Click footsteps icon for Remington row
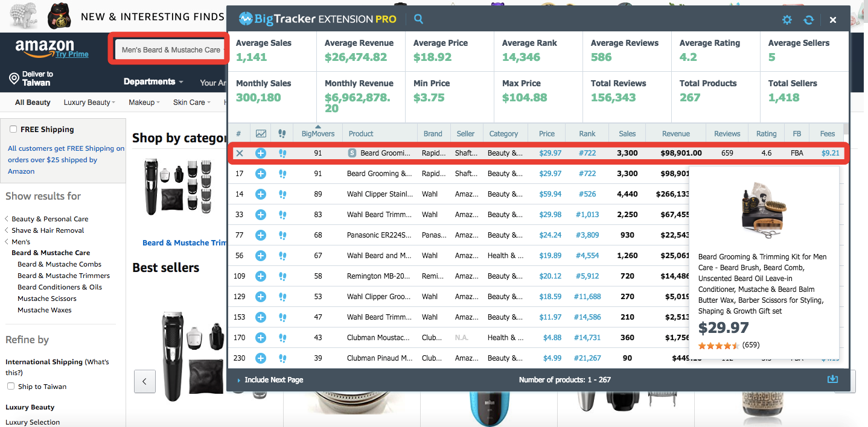Image resolution: width=868 pixels, height=427 pixels. tap(282, 276)
